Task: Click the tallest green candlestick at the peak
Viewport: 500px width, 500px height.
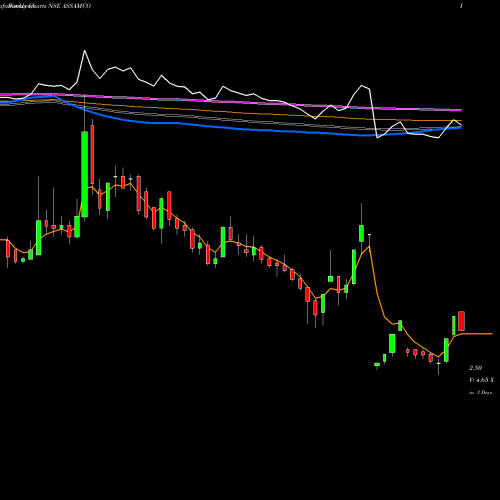Action: pyautogui.click(x=85, y=174)
